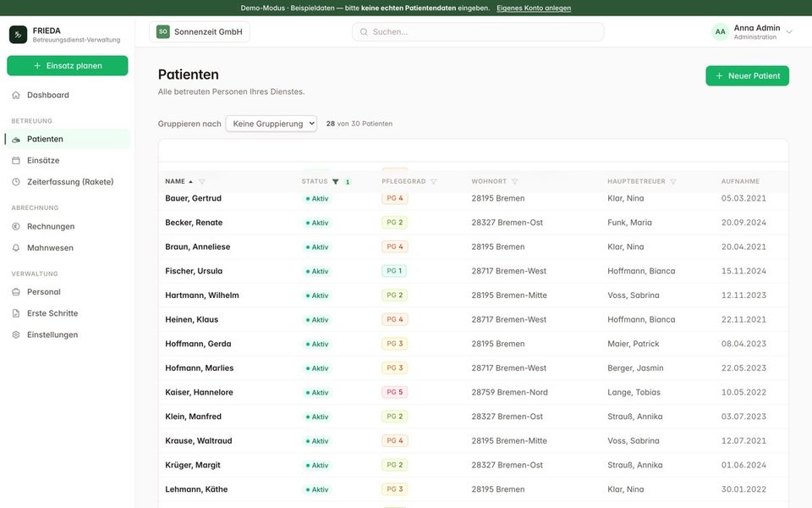812x508 pixels.
Task: Select the Becker, Renate row name
Action: (194, 223)
